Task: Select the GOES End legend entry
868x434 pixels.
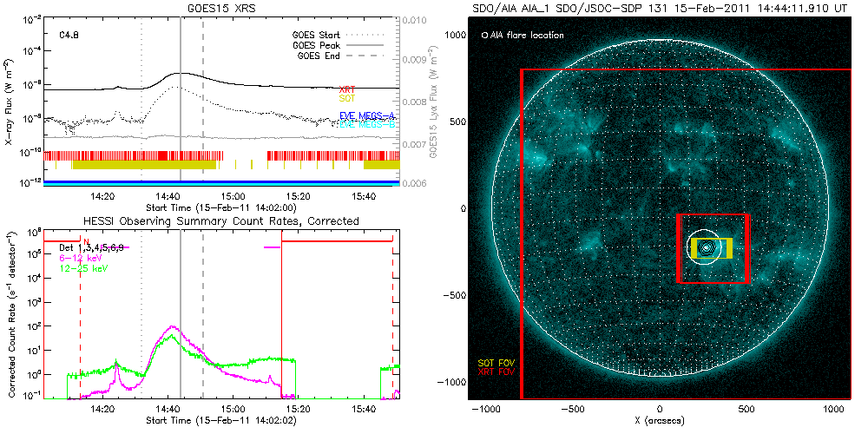Action: (317, 55)
